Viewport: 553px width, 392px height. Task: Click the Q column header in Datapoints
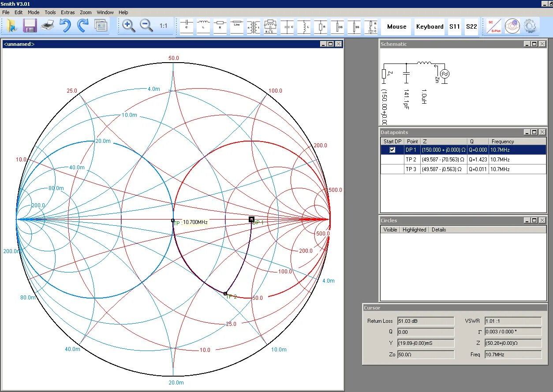pyautogui.click(x=478, y=142)
